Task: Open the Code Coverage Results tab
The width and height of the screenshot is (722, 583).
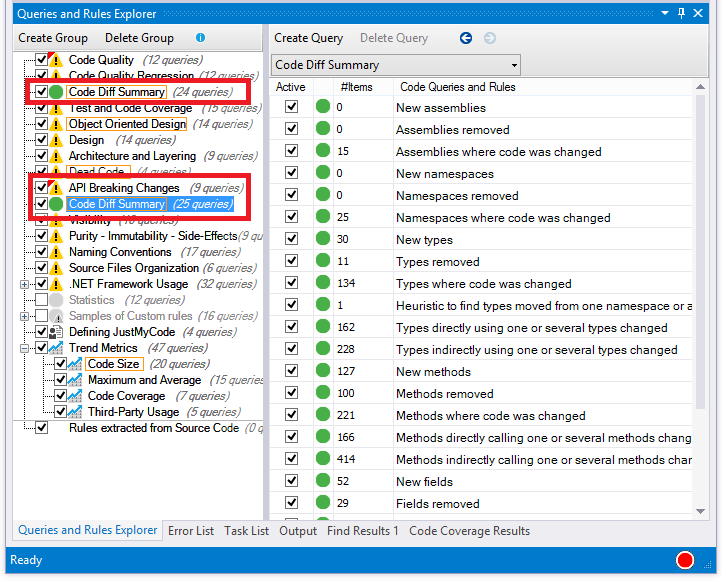Action: click(469, 531)
